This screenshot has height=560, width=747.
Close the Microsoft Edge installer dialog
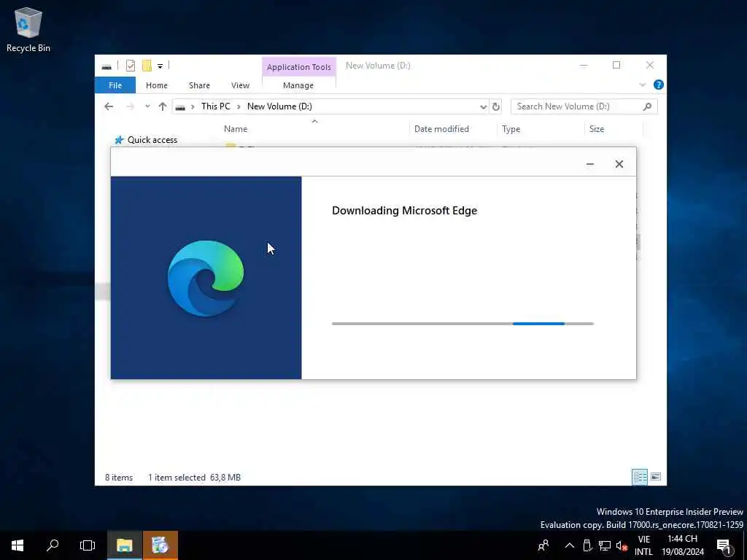(x=619, y=164)
